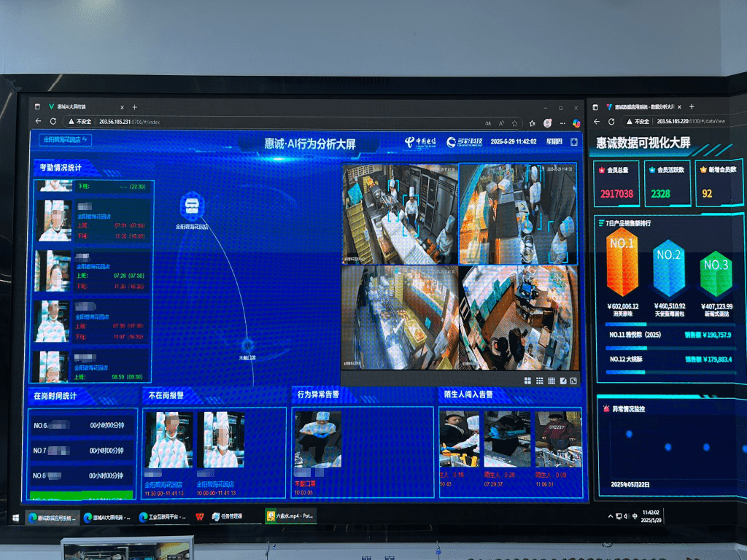
Task: Switch to the 惠诚AI大屏终端 browser tab
Action: [80, 106]
